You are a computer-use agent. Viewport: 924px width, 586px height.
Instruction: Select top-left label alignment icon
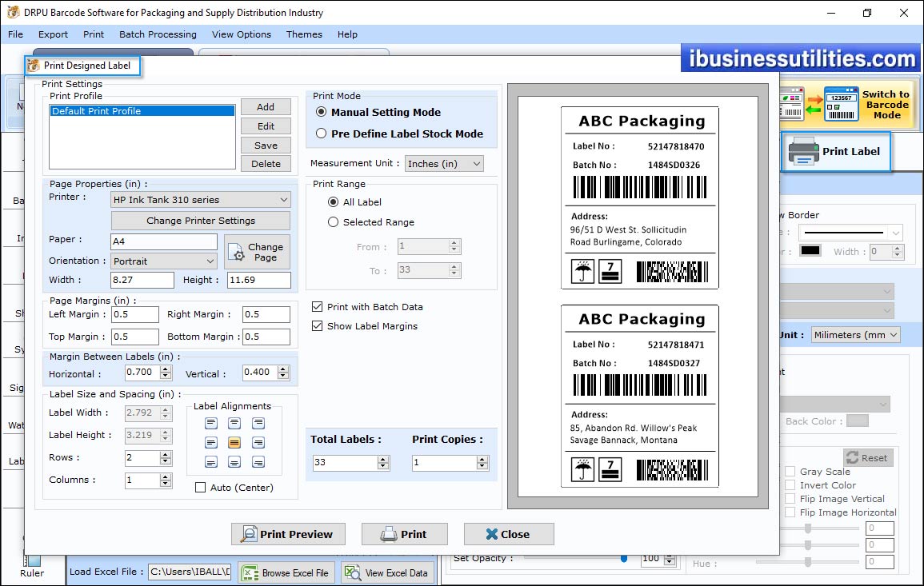tap(211, 424)
